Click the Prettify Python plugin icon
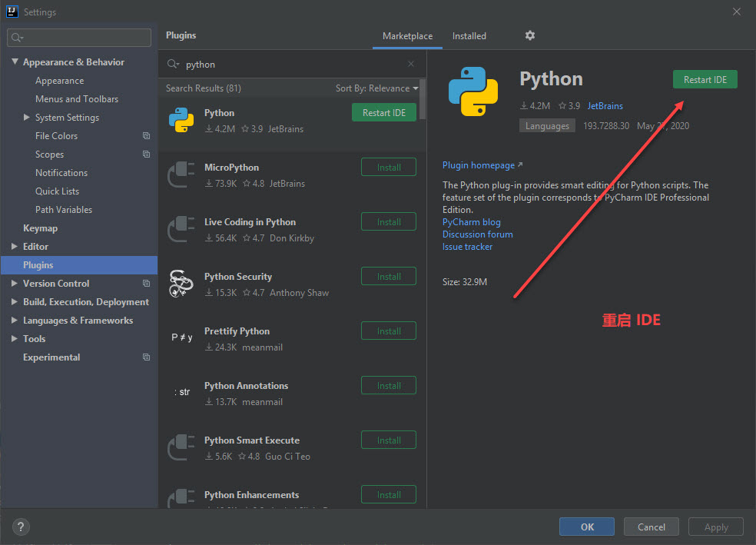The height and width of the screenshot is (545, 756). click(x=181, y=338)
